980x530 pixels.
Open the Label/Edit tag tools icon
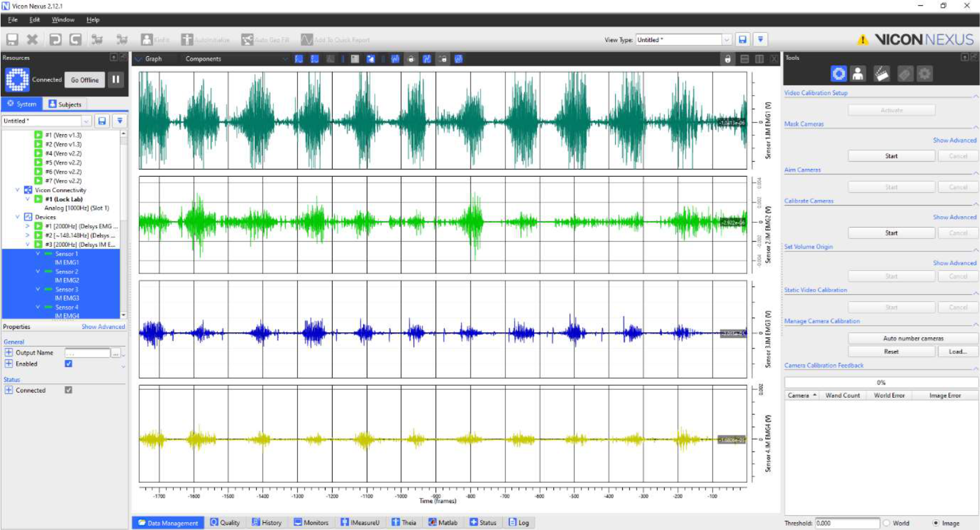[x=904, y=74]
